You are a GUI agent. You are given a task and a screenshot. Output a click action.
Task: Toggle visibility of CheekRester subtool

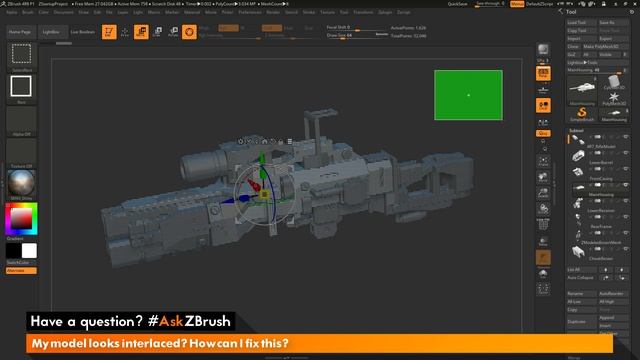[626, 249]
